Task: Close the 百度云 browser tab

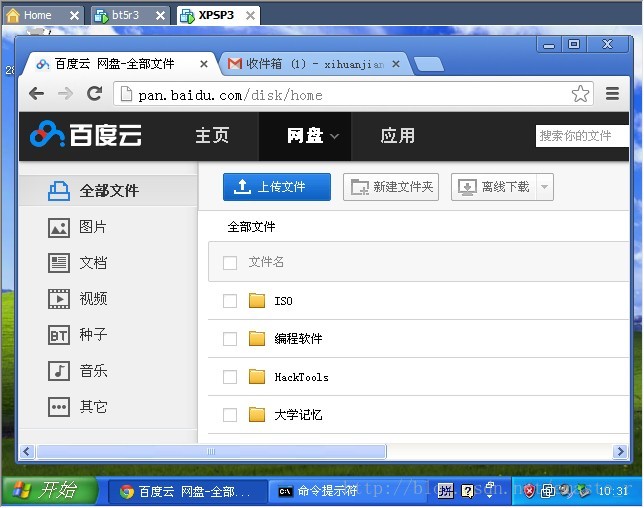Action: (204, 64)
